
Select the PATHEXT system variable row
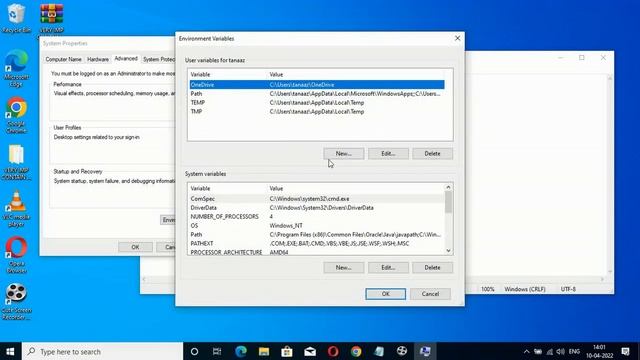pyautogui.click(x=317, y=244)
